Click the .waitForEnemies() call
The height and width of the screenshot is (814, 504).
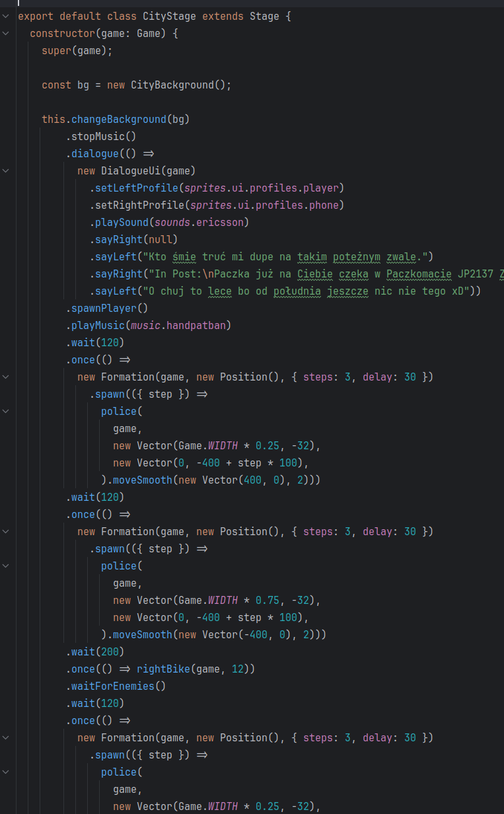click(116, 686)
